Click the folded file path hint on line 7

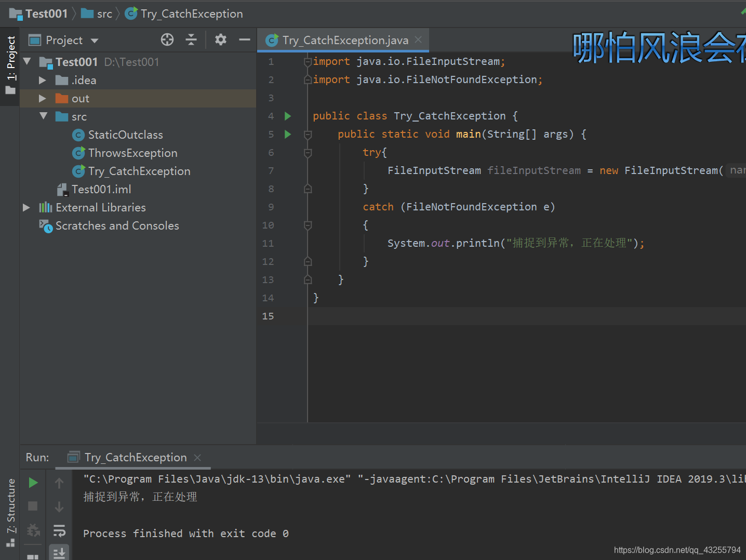click(x=736, y=170)
